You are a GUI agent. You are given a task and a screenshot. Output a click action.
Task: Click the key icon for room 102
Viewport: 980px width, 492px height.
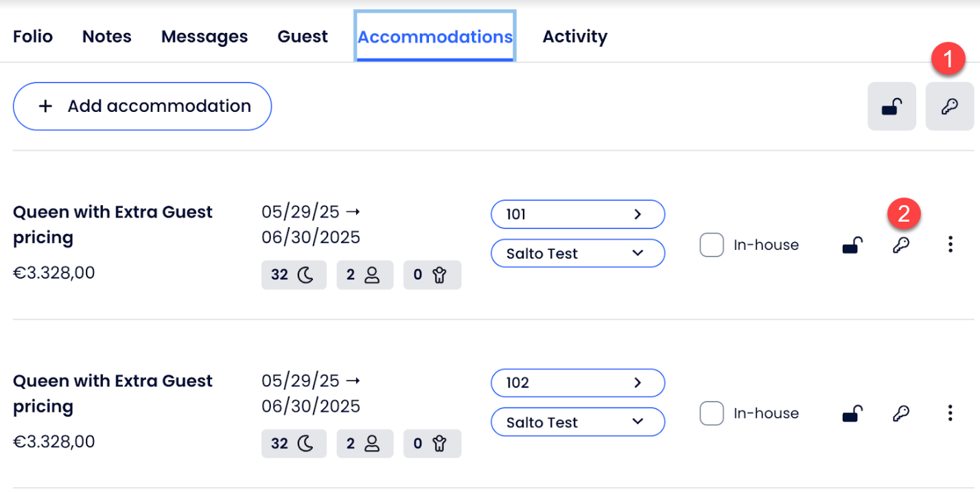tap(900, 414)
